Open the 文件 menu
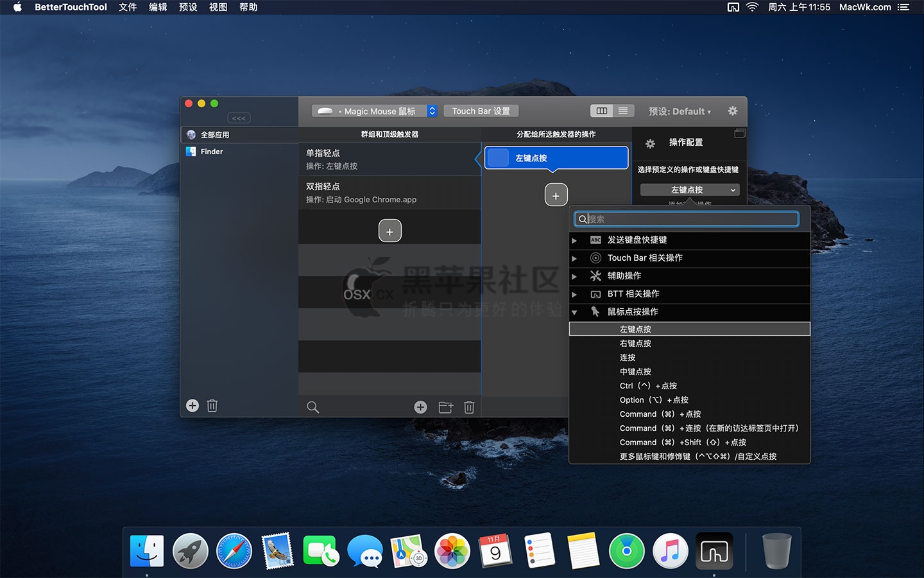This screenshot has width=924, height=578. click(x=128, y=7)
